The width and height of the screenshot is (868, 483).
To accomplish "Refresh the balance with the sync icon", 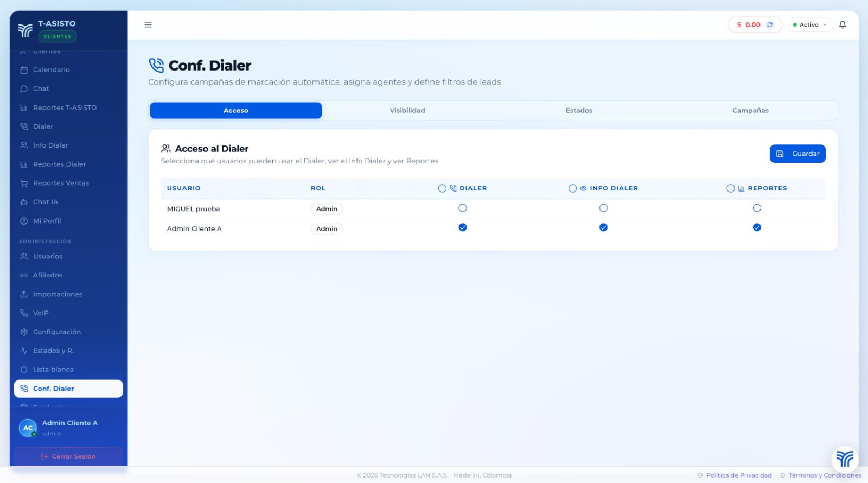I will (x=769, y=24).
